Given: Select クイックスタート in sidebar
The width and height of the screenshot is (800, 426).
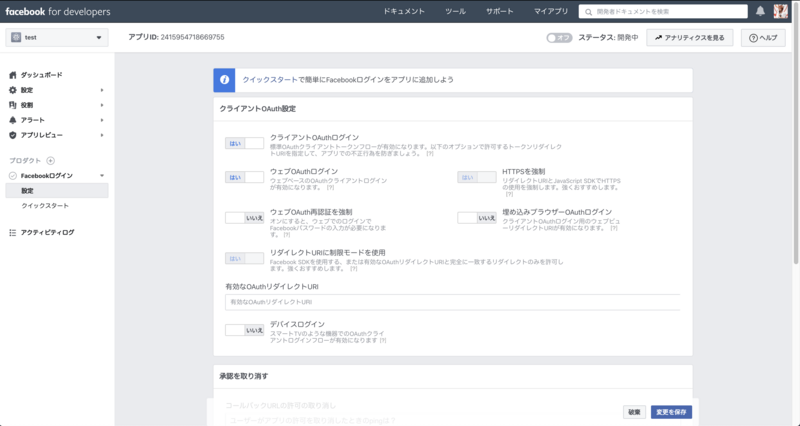Looking at the screenshot, I should tap(45, 206).
